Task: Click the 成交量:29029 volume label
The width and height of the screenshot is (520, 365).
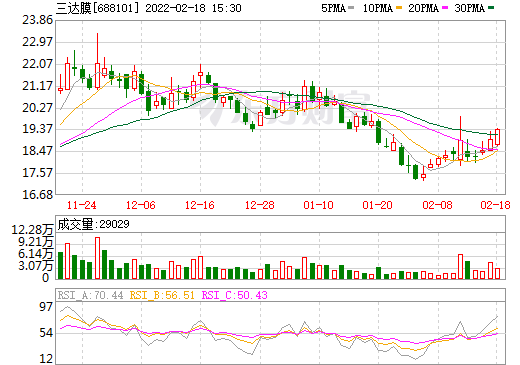Action: (93, 224)
